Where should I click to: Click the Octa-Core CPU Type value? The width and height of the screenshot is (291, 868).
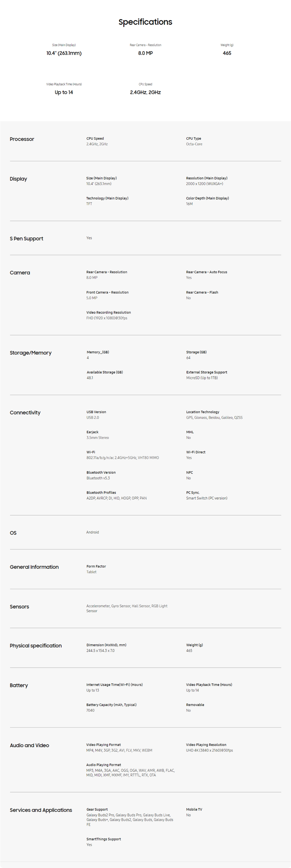[x=194, y=144]
